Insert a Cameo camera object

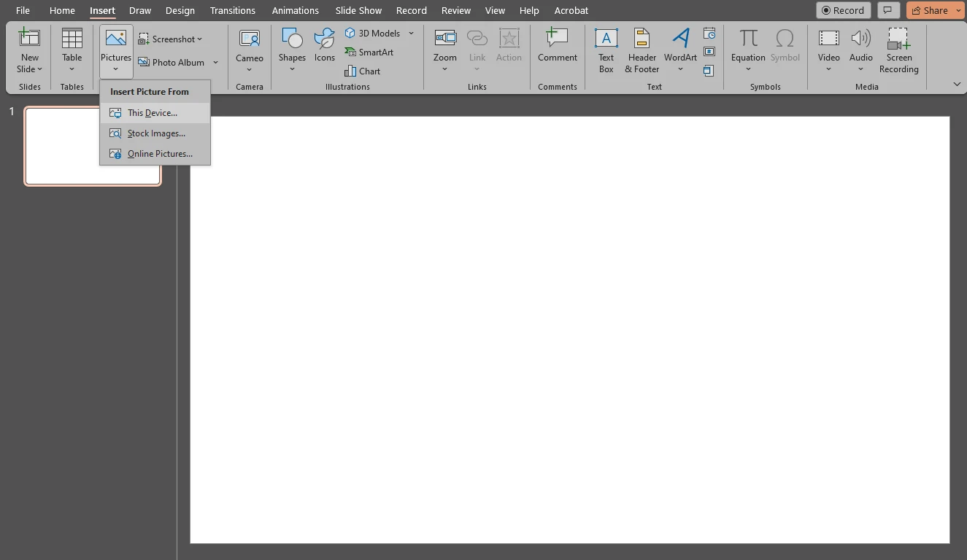[x=249, y=50]
